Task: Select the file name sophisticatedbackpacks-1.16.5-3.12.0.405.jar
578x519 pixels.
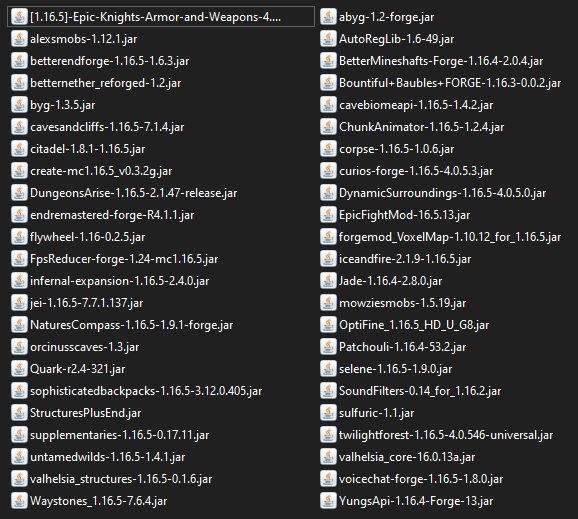Action: (146, 391)
